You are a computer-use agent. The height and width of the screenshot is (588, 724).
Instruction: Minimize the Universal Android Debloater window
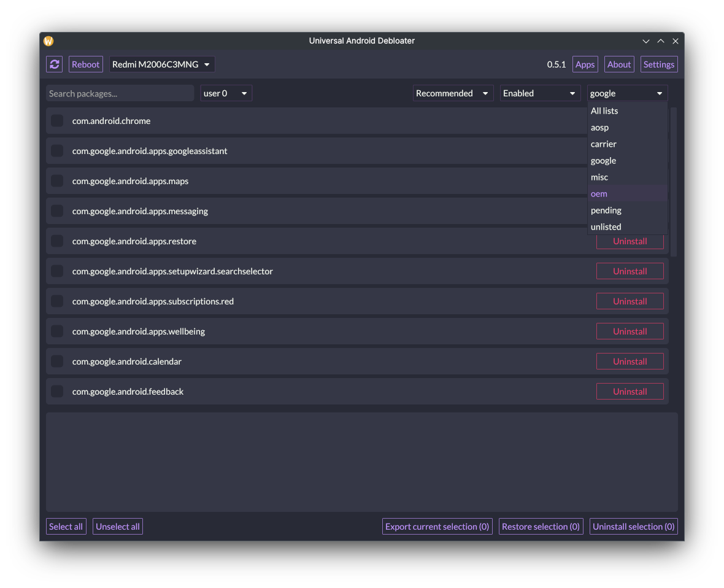pyautogui.click(x=646, y=41)
